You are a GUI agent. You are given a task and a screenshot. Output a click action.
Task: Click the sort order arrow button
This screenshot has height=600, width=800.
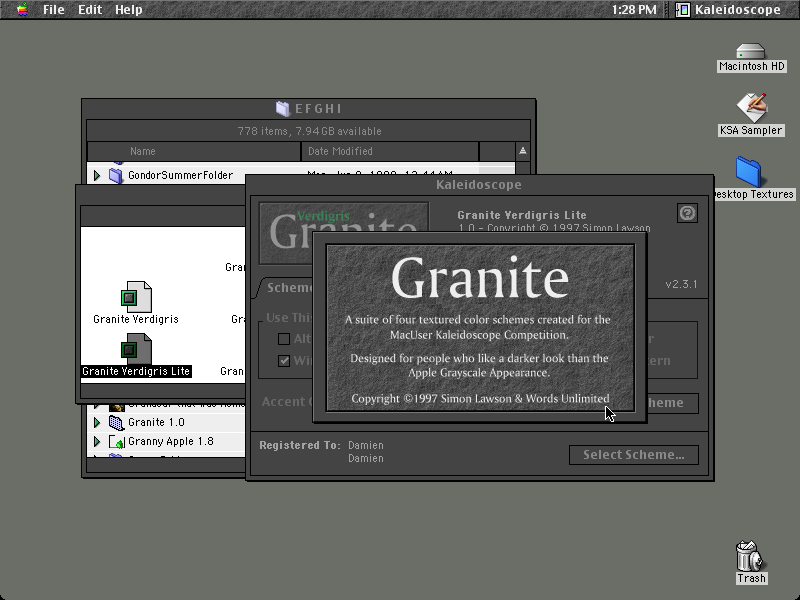tap(522, 151)
